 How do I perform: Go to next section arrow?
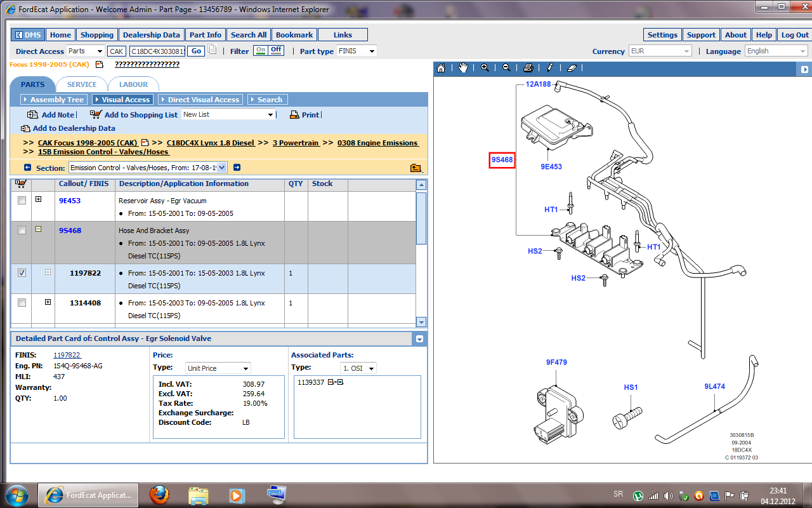[237, 168]
